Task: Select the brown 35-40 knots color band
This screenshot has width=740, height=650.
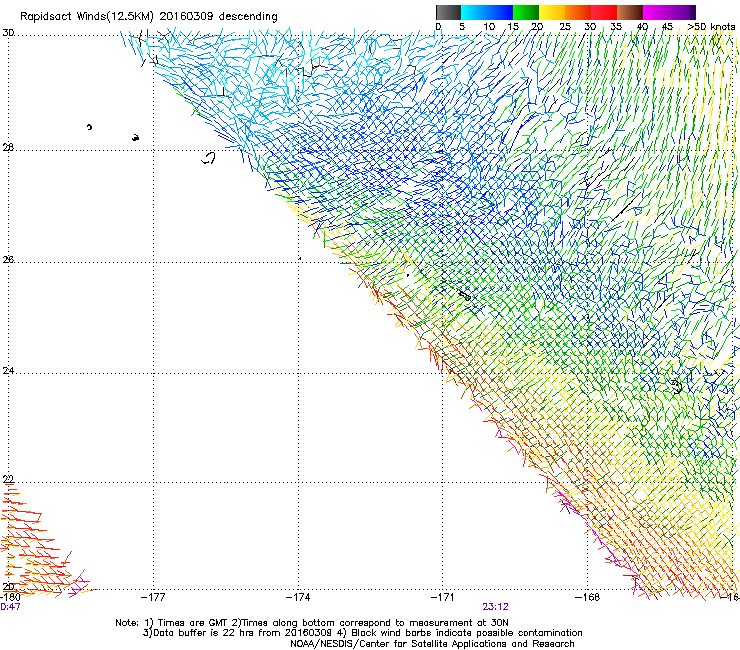Action: (630, 12)
